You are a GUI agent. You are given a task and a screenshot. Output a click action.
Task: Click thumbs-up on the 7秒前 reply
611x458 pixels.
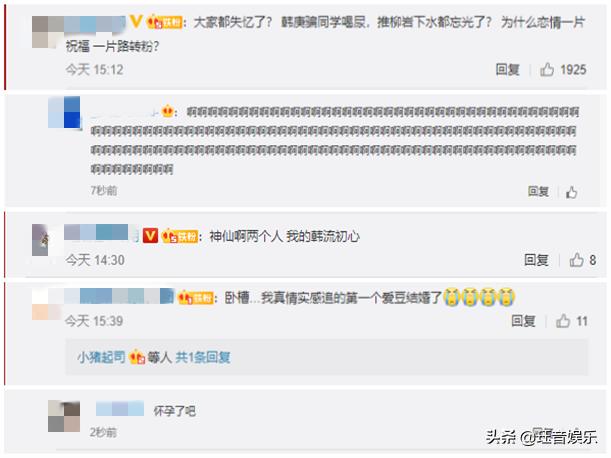pos(571,192)
